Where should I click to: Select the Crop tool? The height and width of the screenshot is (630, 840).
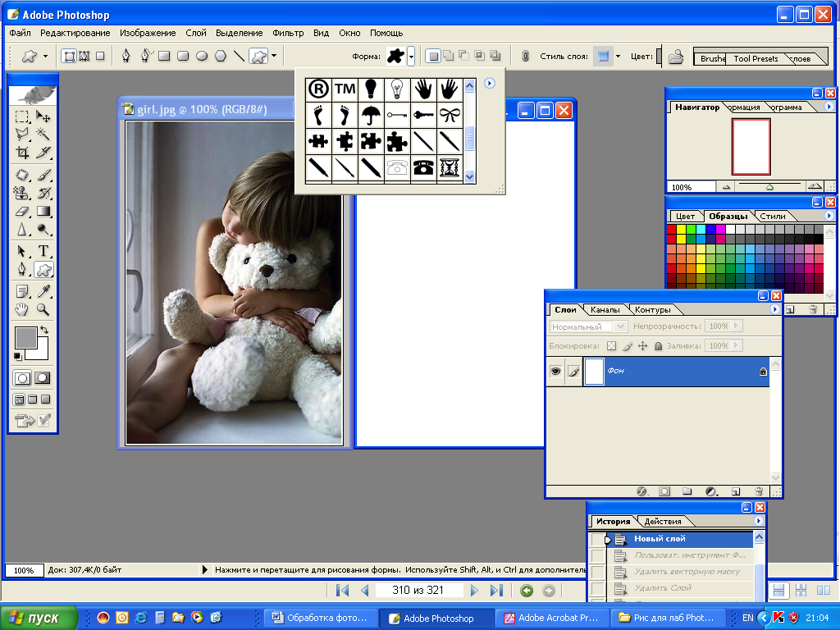[22, 152]
